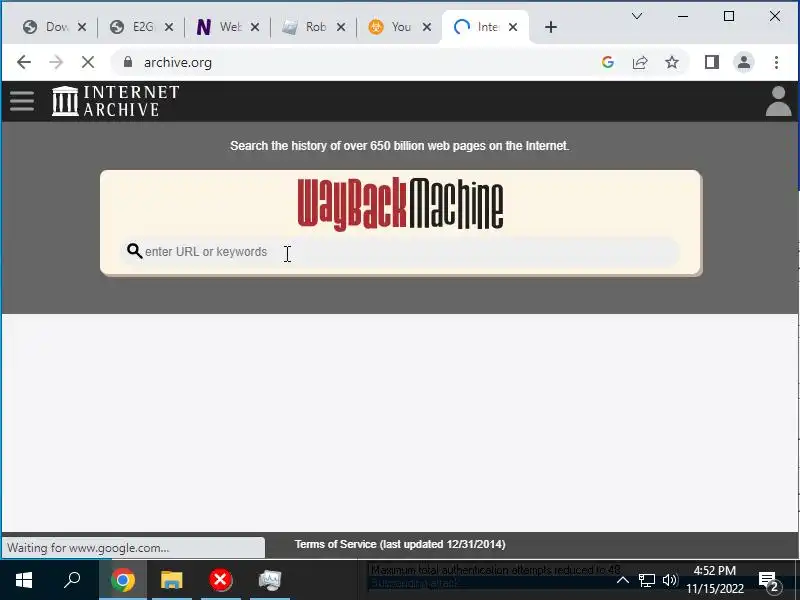Image resolution: width=800 pixels, height=600 pixels.
Task: Minimize the Chrome window
Action: (683, 16)
